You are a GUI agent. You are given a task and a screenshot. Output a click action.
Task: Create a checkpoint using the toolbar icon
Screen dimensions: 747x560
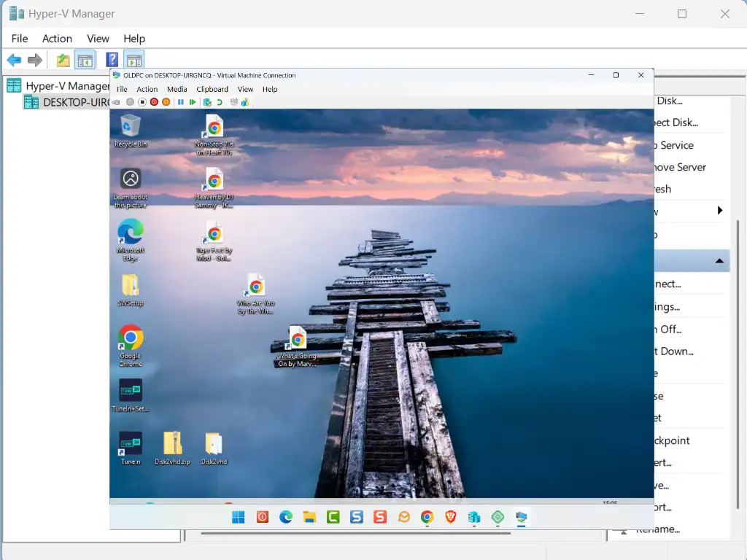[207, 102]
